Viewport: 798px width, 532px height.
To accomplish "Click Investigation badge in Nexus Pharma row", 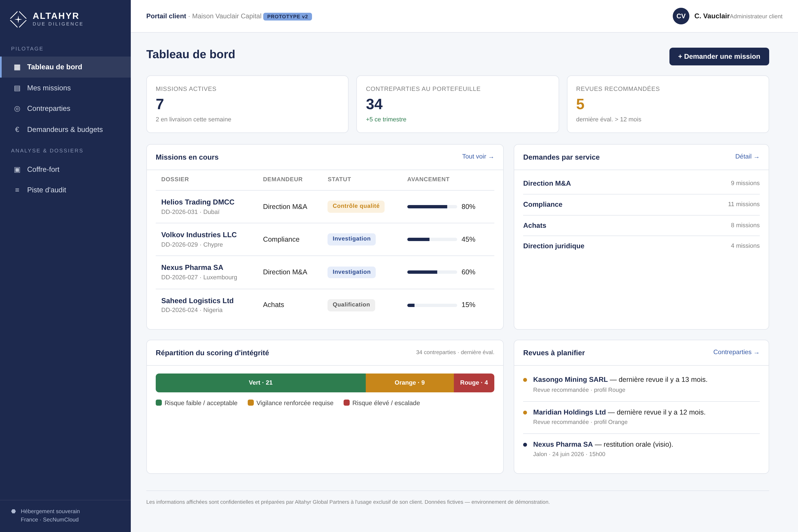I will click(352, 272).
